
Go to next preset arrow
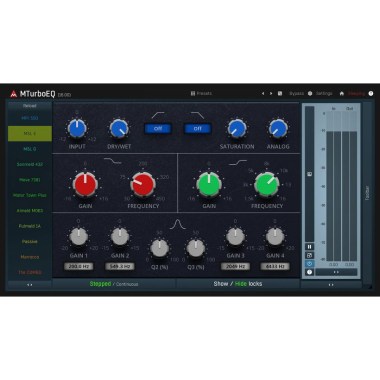point(271,94)
